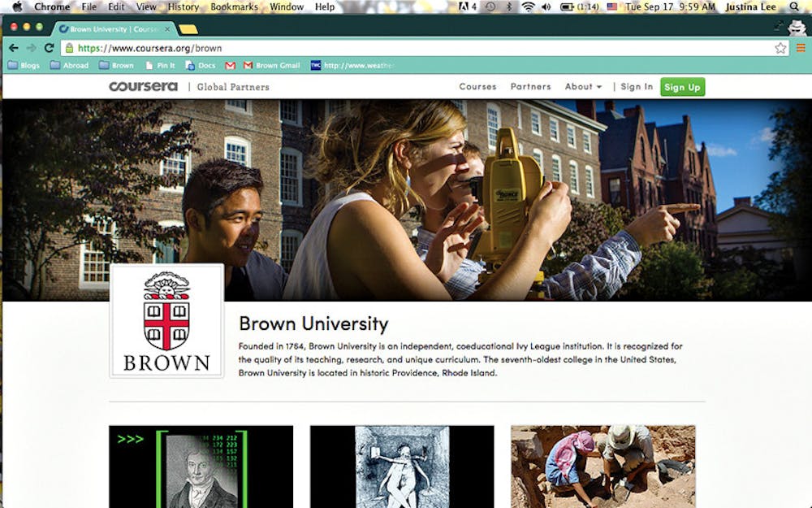Click the volume speaker icon
812x508 pixels.
[x=546, y=7]
